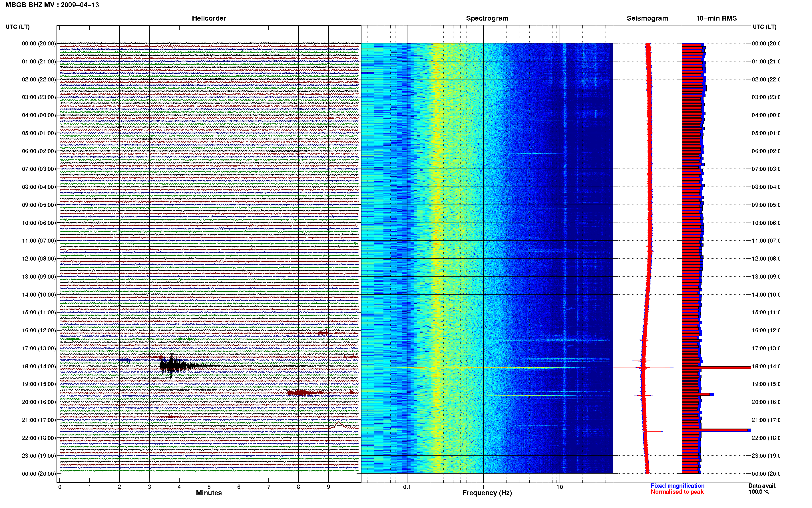Click the 1 tick label on the frequency axis
This screenshot has height=508, width=812.
[483, 487]
